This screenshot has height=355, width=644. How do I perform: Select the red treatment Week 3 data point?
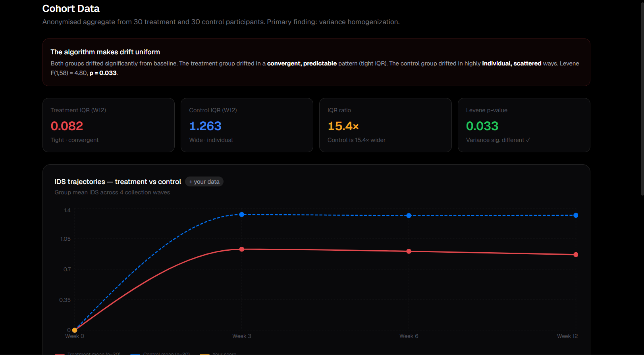click(x=242, y=249)
